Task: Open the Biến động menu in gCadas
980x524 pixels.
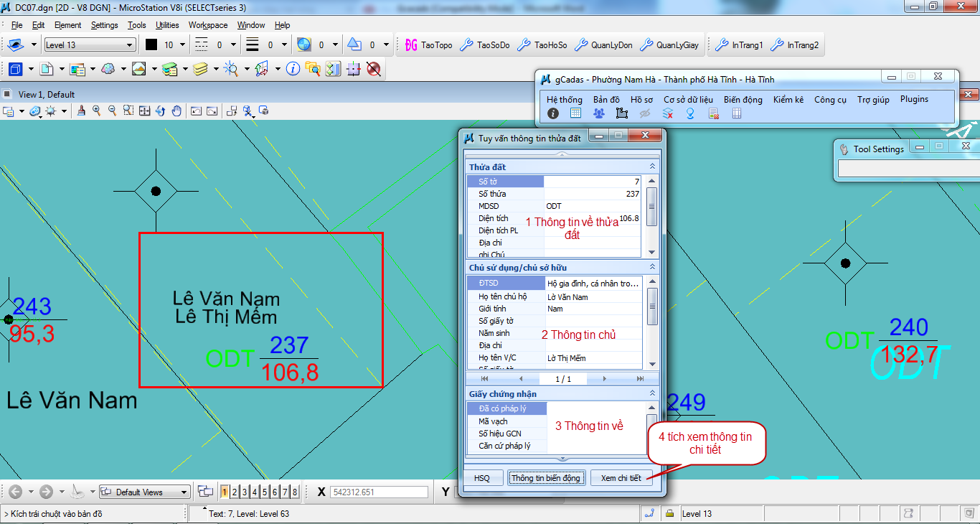Action: click(x=743, y=100)
